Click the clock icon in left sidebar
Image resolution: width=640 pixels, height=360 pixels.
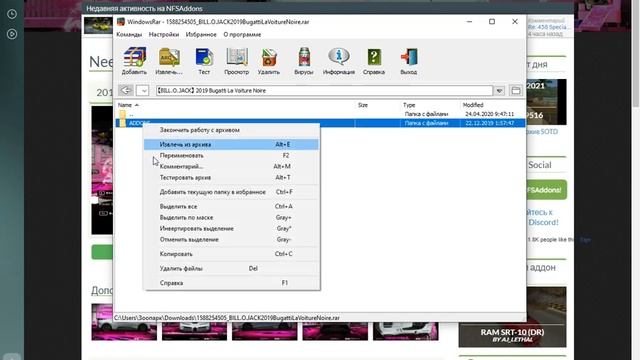[x=12, y=14]
